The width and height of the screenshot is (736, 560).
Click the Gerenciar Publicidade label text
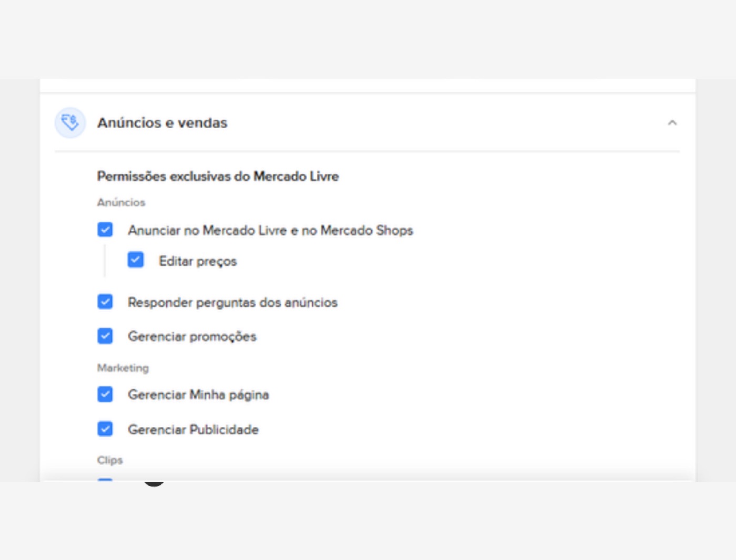point(193,429)
